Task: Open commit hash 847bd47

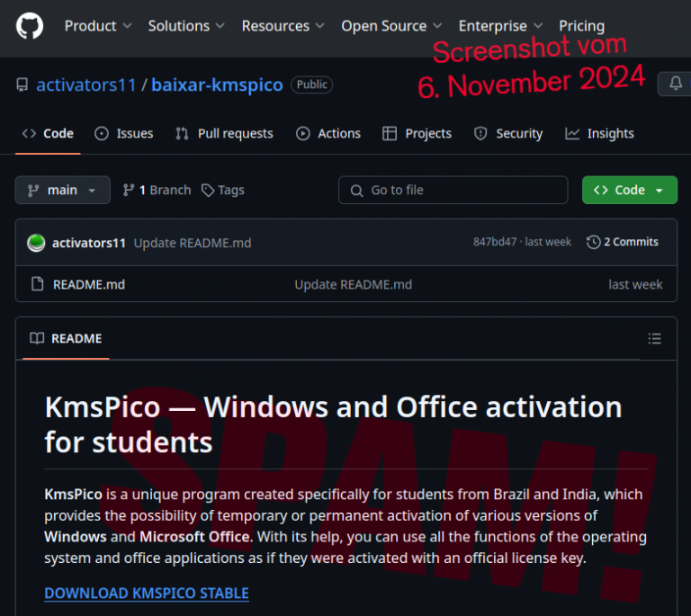Action: (495, 242)
